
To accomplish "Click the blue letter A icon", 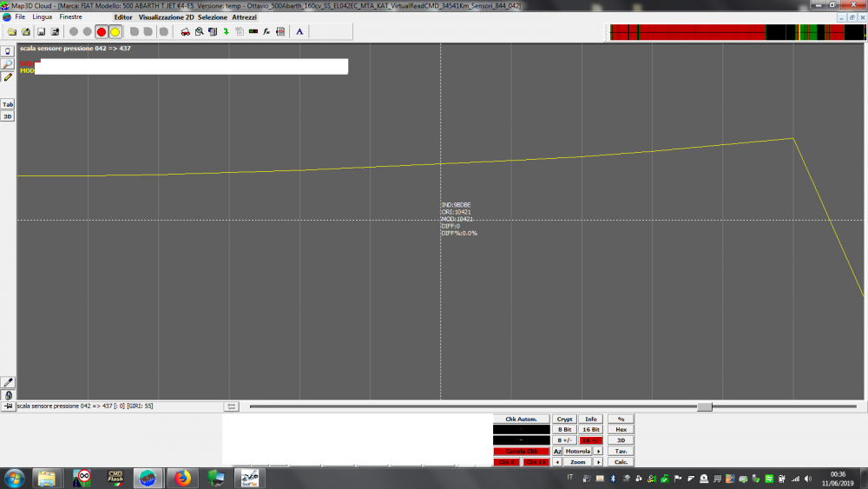I will coord(299,31).
